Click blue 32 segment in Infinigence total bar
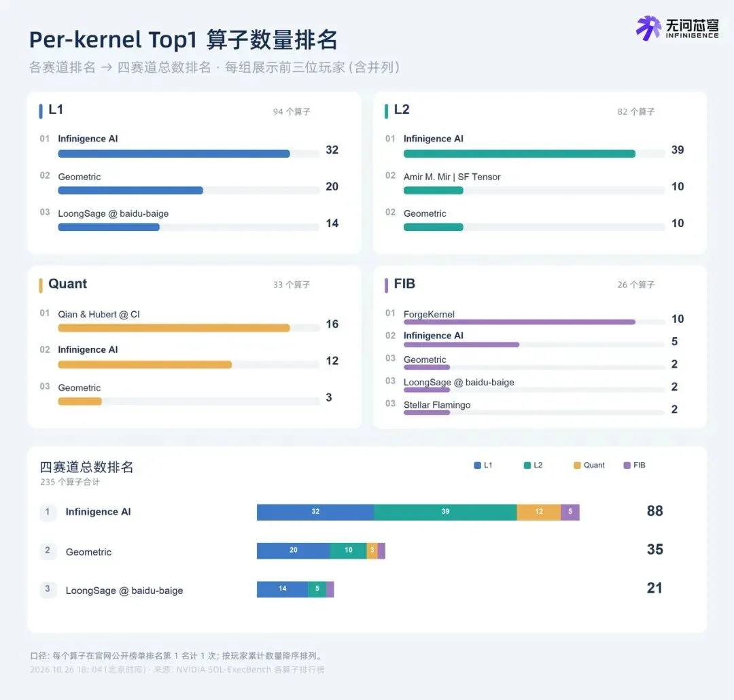 click(315, 512)
